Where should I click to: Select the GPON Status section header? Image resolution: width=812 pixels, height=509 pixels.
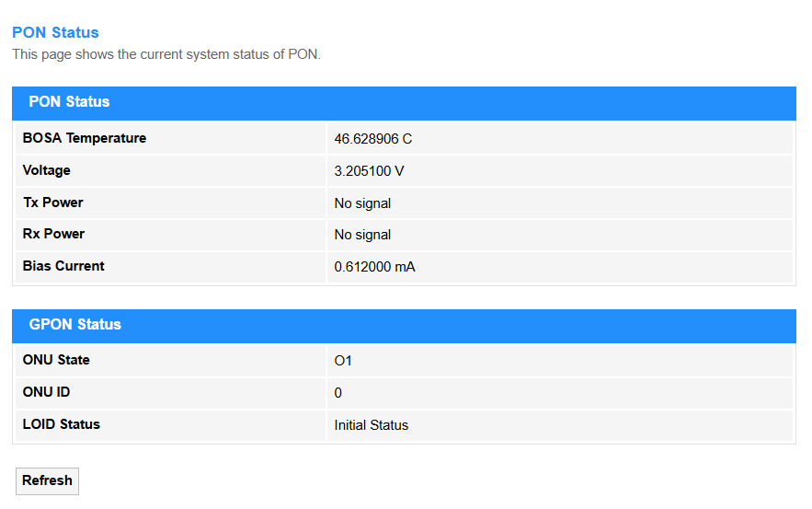(404, 326)
